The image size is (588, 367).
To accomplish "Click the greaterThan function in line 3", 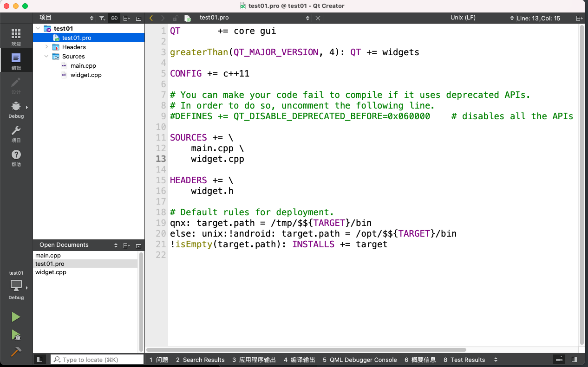I will pos(199,52).
